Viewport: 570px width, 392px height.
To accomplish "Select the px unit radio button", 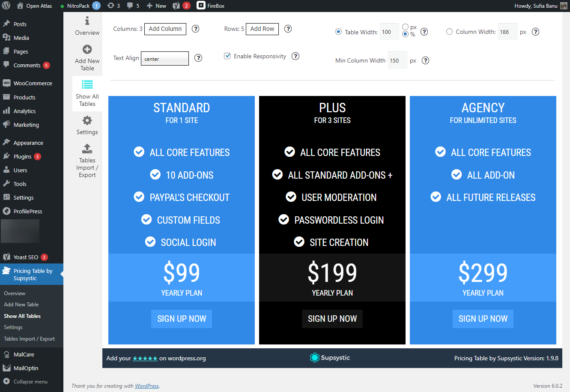I will 406,27.
